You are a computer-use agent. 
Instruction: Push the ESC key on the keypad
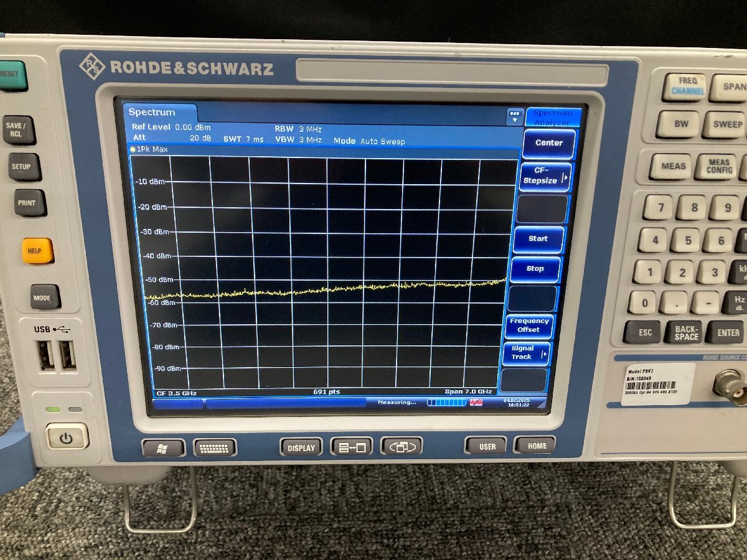pos(644,332)
